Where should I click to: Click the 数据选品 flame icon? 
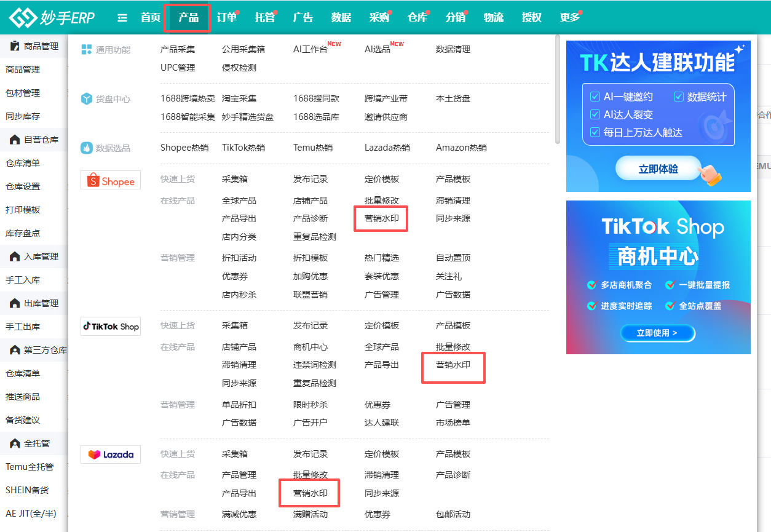tap(87, 148)
